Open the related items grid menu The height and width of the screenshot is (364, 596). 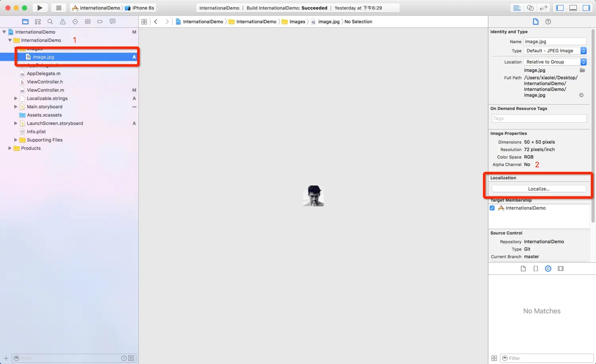(144, 22)
